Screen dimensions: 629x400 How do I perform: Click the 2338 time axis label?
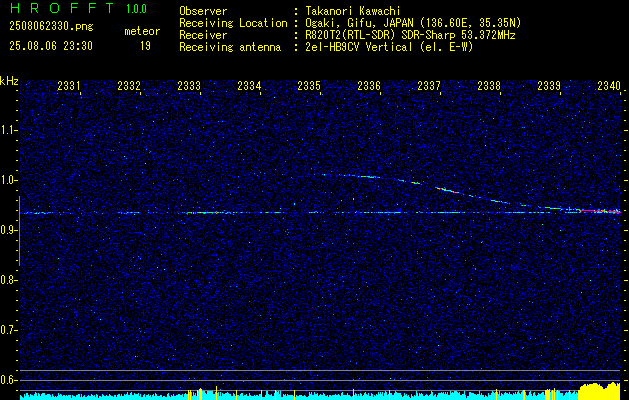pos(489,85)
